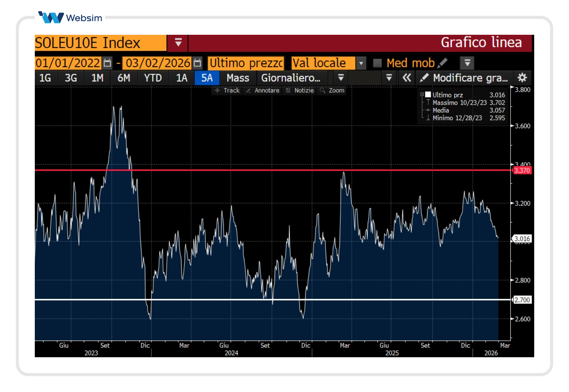Toggle the Ultimo prz legend white box
This screenshot has height=392, width=569.
click(428, 95)
